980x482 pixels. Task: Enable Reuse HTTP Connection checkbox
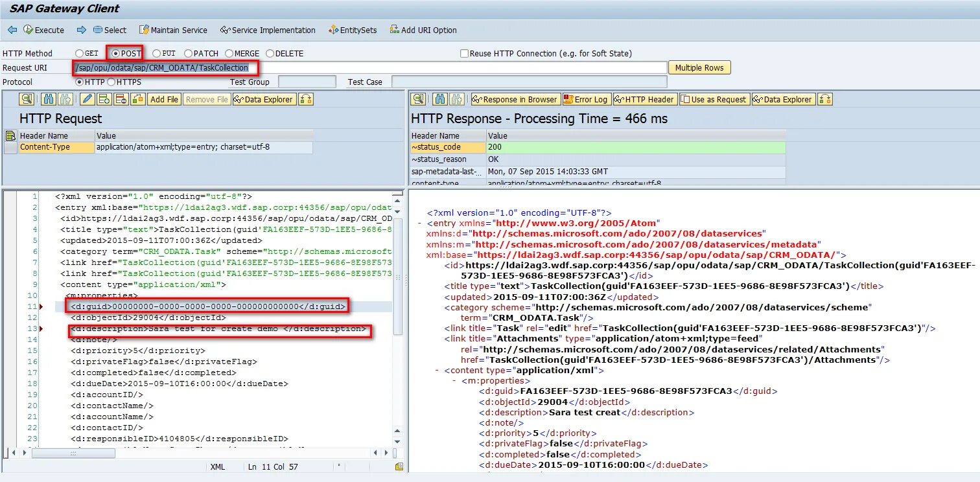[x=464, y=54]
